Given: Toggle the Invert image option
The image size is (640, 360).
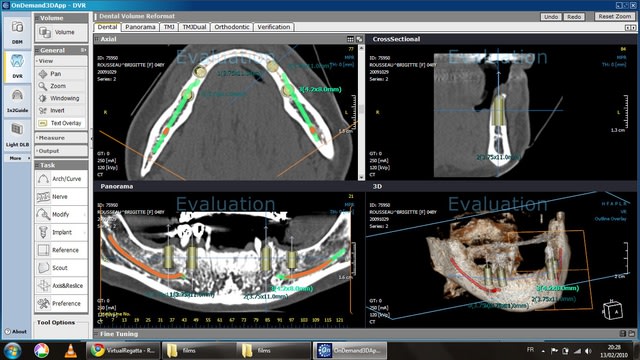Looking at the screenshot, I should point(61,111).
